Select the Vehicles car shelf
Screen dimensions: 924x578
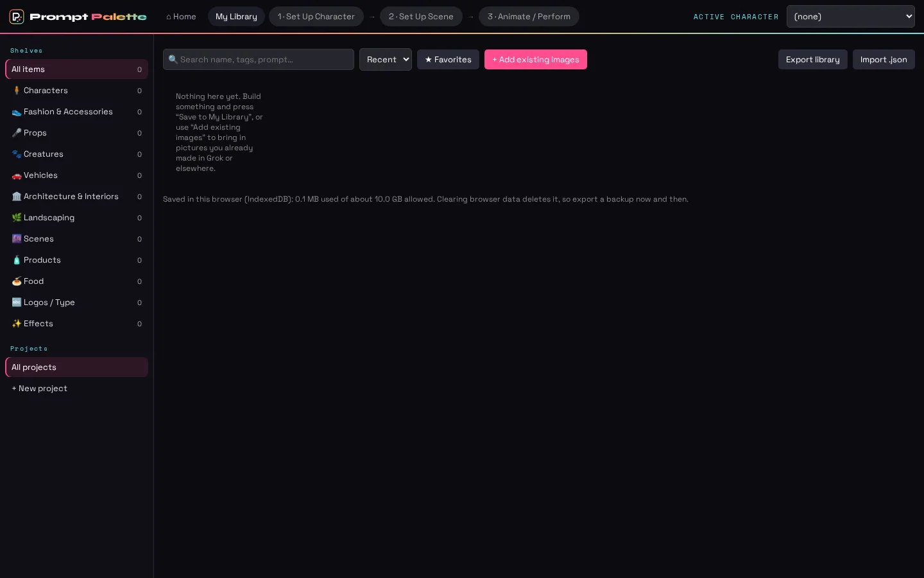(76, 175)
